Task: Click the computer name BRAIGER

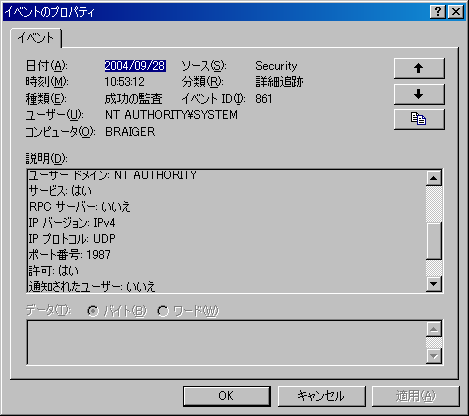Action: [x=130, y=132]
